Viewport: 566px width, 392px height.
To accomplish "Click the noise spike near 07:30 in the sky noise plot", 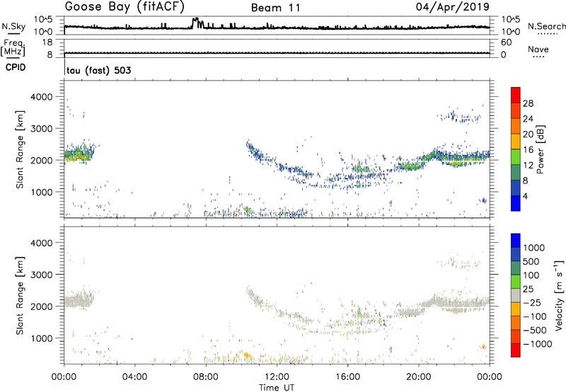I will point(197,23).
